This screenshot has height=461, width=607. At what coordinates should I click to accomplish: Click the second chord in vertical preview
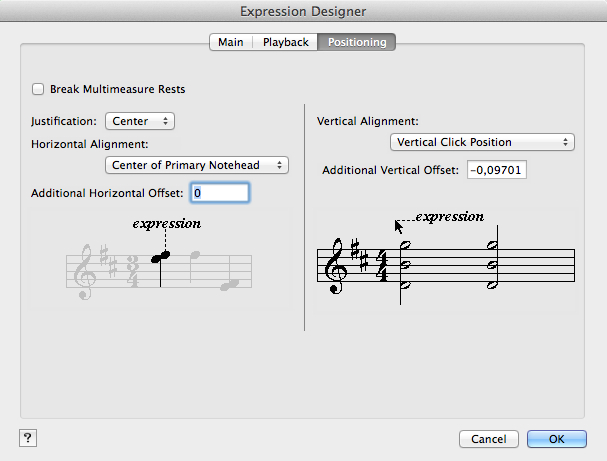493,265
